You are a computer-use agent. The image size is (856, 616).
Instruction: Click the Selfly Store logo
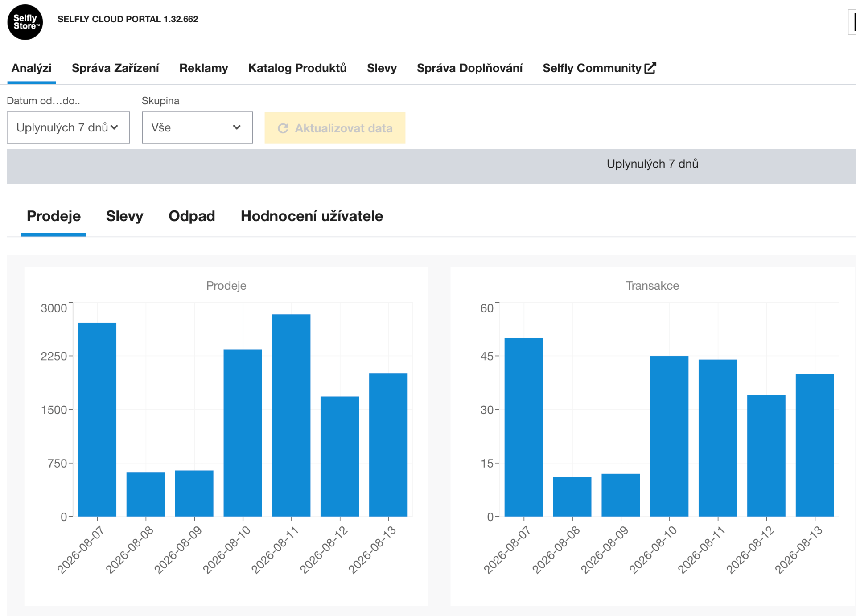pos(25,22)
